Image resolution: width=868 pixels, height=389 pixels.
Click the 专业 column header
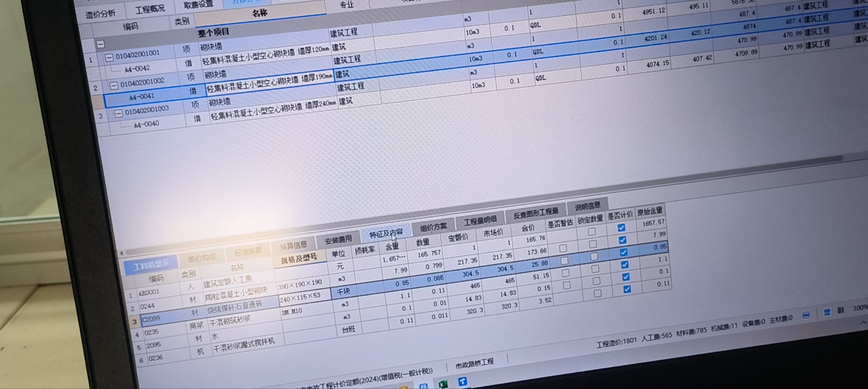346,5
